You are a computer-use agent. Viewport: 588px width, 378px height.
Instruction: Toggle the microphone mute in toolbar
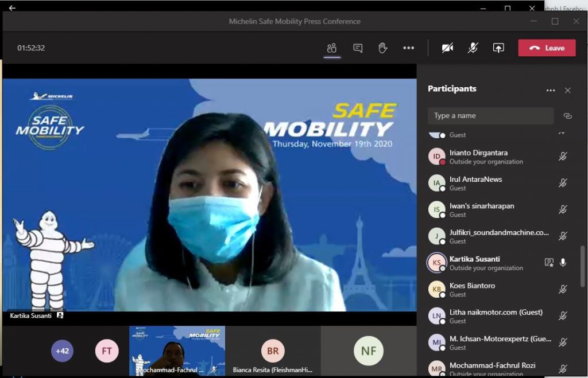tap(473, 48)
